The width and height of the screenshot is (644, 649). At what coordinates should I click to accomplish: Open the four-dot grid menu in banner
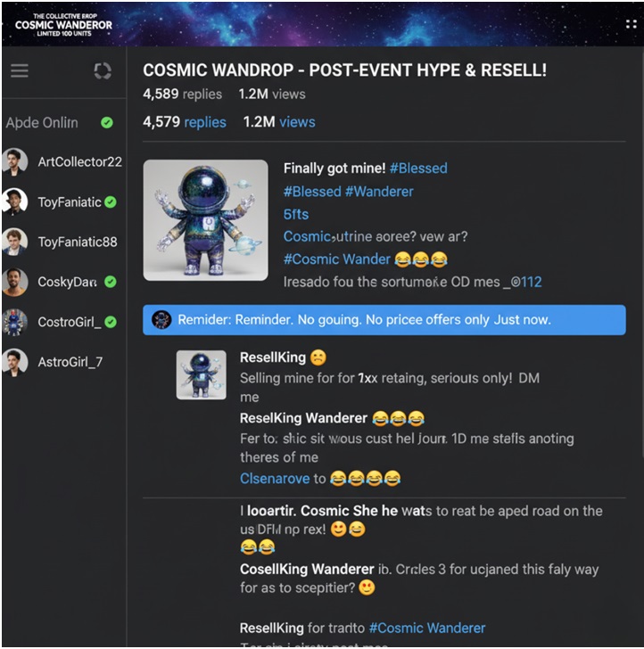(x=631, y=24)
